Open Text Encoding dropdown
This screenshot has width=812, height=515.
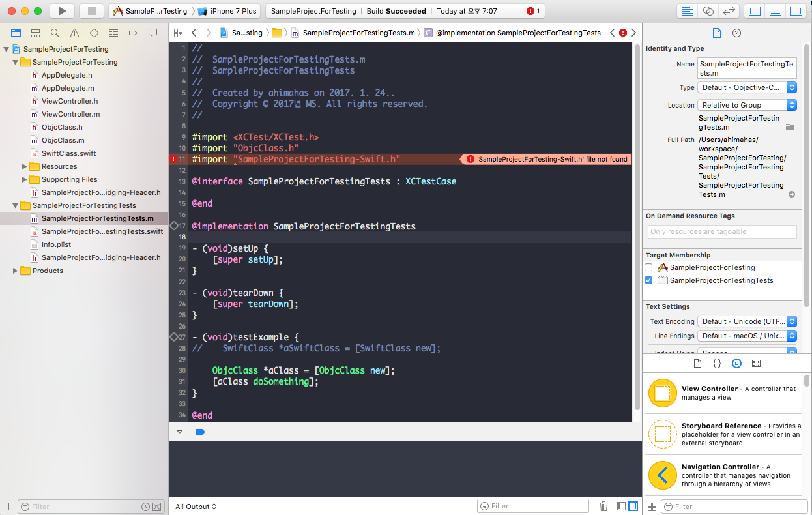pyautogui.click(x=747, y=321)
